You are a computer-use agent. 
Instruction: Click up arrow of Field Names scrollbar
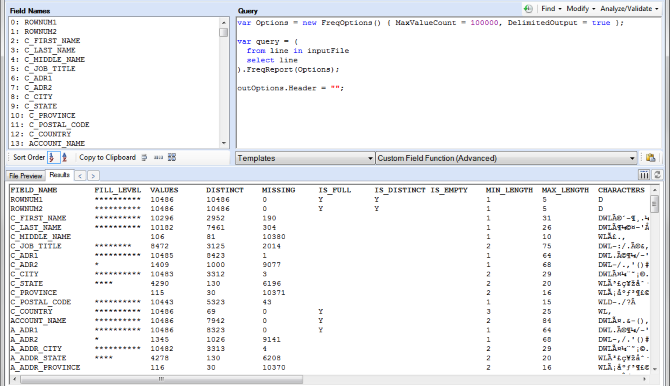224,22
